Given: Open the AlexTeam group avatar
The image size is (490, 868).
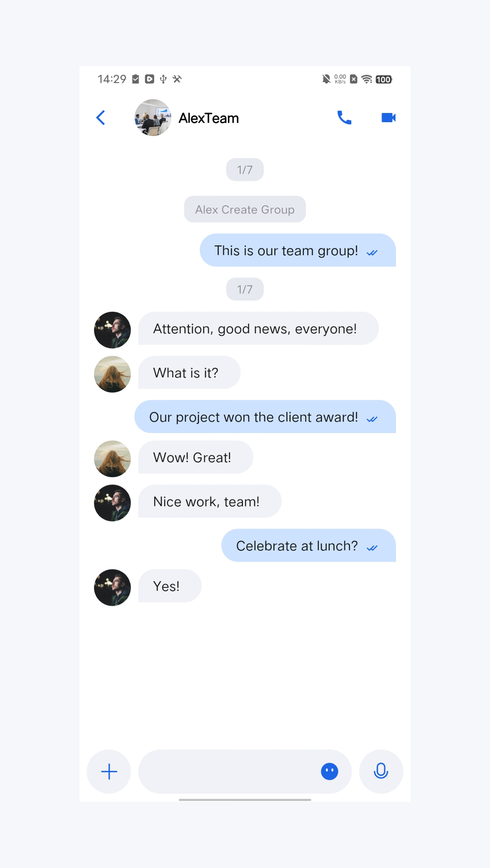Looking at the screenshot, I should coord(153,118).
